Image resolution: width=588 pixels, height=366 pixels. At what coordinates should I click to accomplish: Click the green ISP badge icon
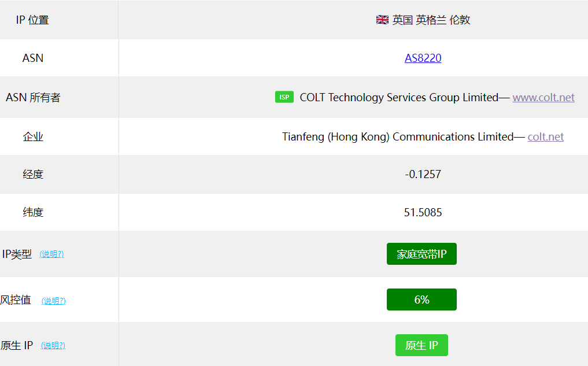[x=284, y=97]
